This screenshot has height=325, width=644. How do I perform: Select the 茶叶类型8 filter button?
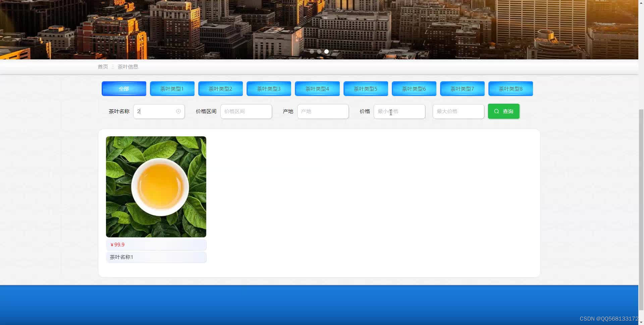(511, 88)
